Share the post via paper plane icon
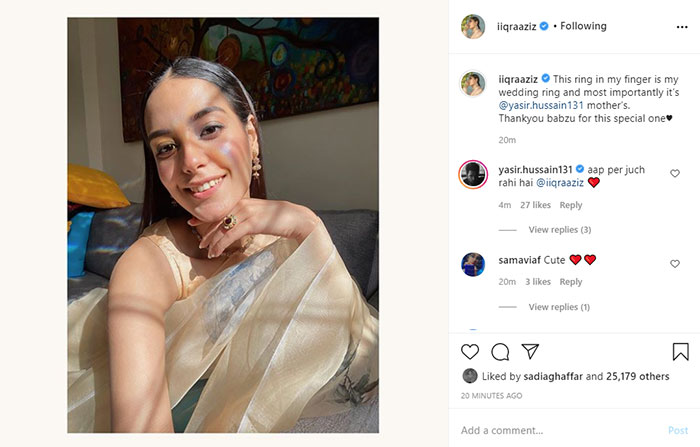 [x=530, y=351]
